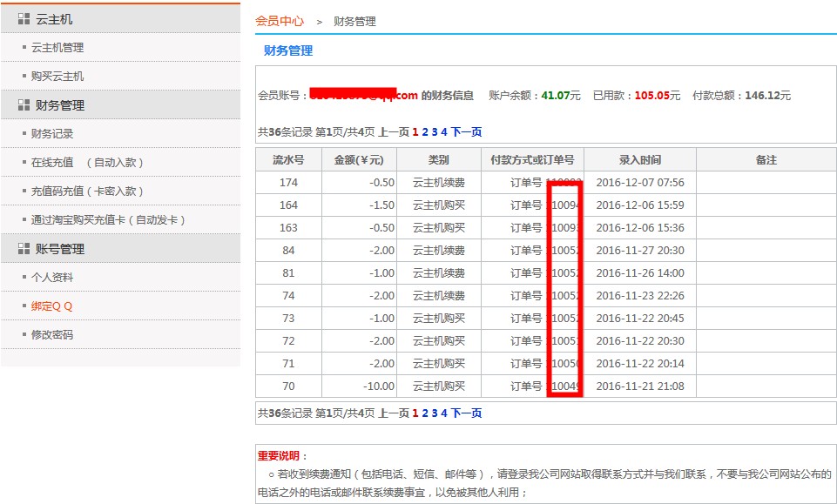Screen dimensions: 837x504
Task: Open the 财务记录 sidebar entry
Action: click(x=52, y=134)
